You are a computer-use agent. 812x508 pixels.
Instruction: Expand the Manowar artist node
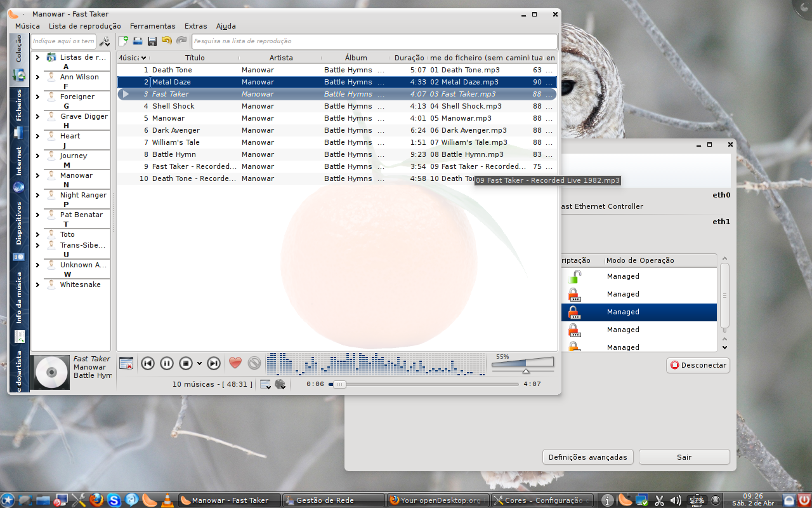[x=37, y=175]
